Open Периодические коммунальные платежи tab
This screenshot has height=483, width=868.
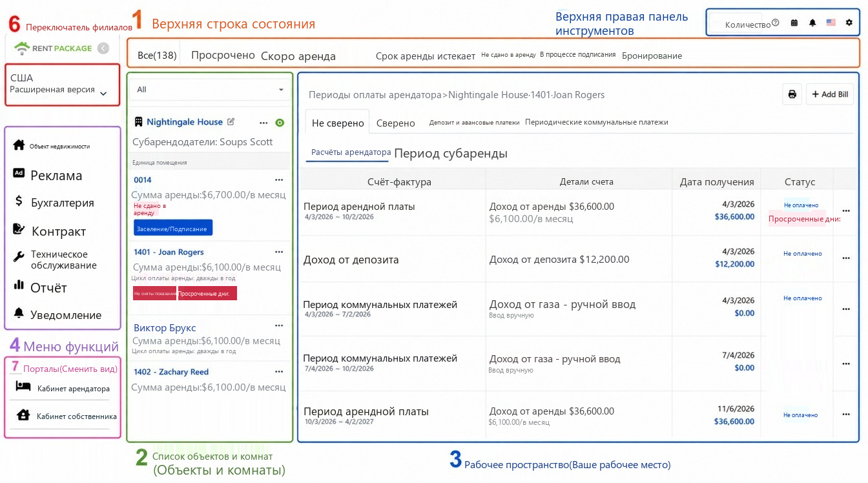coord(597,122)
